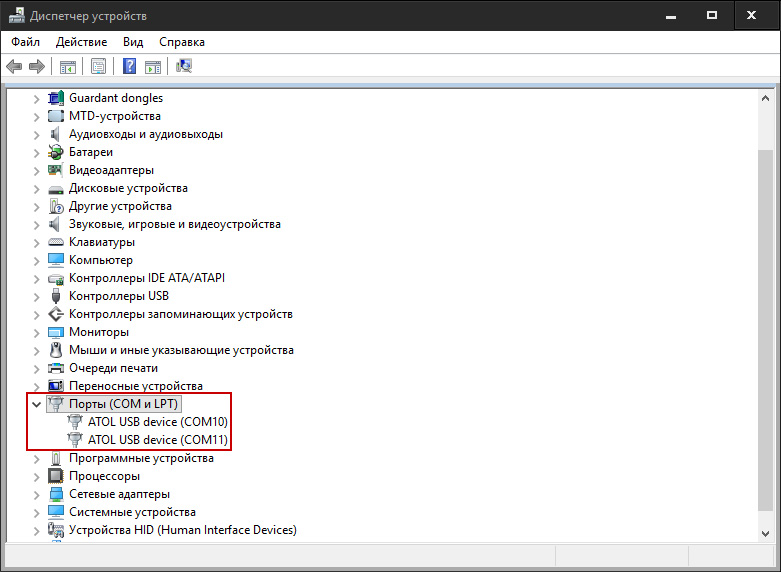This screenshot has width=781, height=572.
Task: Click the scrollbar up arrow
Action: (766, 99)
